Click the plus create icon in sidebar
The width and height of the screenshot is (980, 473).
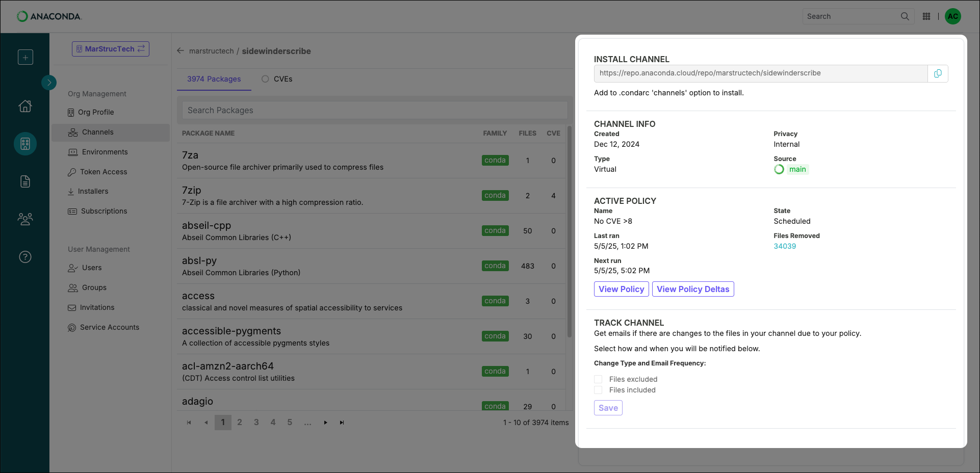pos(25,57)
